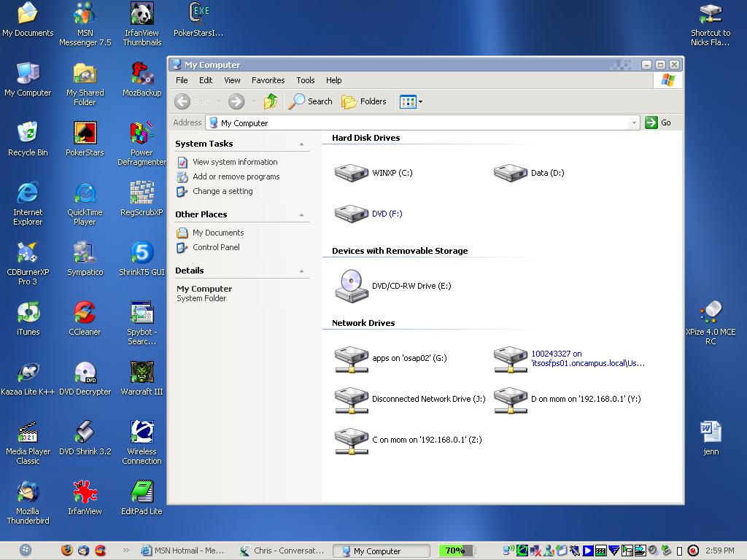The image size is (747, 560).
Task: Select the RegScrubXP desktop icon
Action: [142, 198]
